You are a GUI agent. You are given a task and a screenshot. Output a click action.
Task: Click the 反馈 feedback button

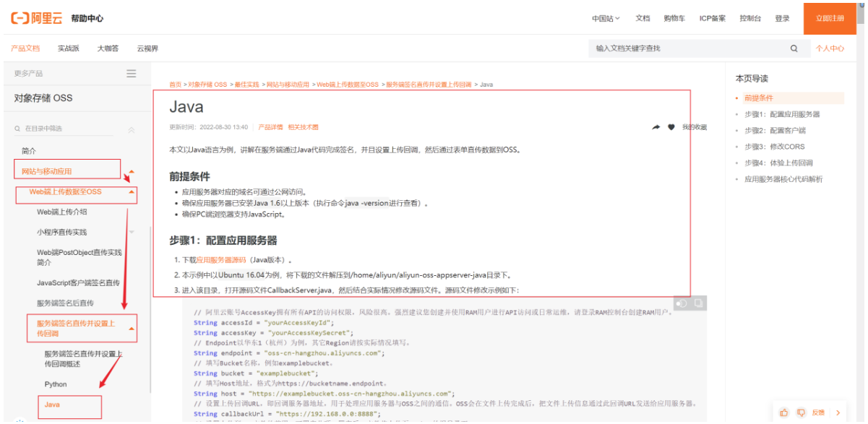pyautogui.click(x=818, y=412)
